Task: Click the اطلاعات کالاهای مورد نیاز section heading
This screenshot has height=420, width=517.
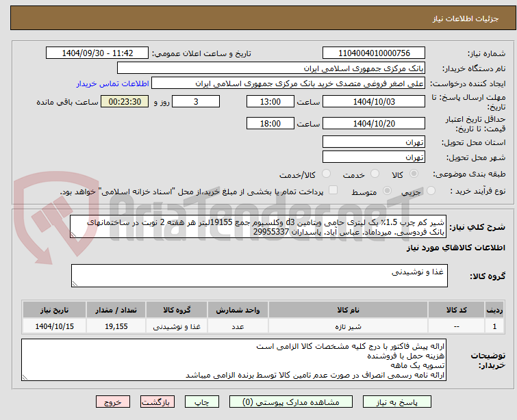Action: click(455, 248)
